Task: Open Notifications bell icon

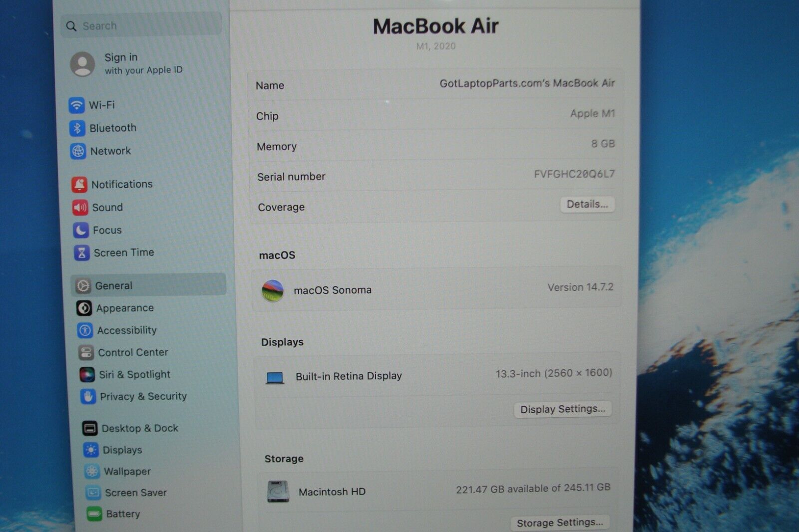Action: (x=79, y=185)
